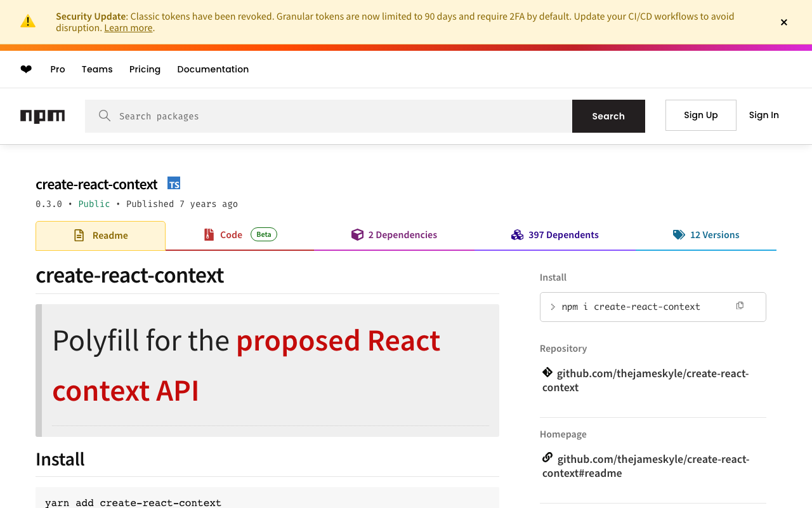Click the npm logo

click(x=43, y=116)
